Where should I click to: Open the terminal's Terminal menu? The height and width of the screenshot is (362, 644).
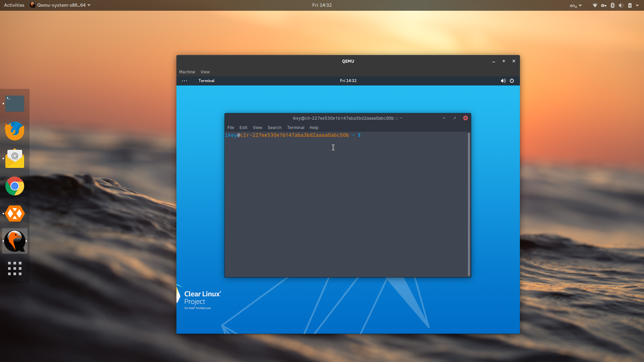pyautogui.click(x=296, y=128)
